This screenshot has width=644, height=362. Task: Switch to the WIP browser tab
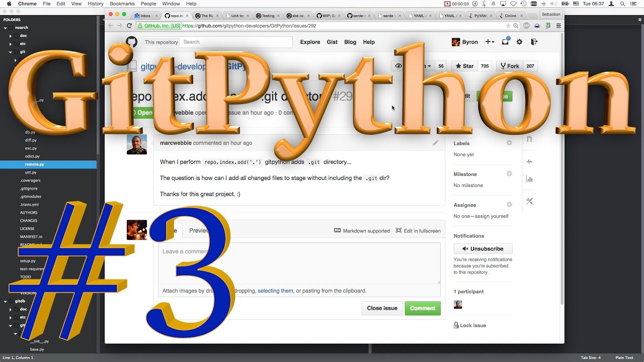pyautogui.click(x=328, y=16)
